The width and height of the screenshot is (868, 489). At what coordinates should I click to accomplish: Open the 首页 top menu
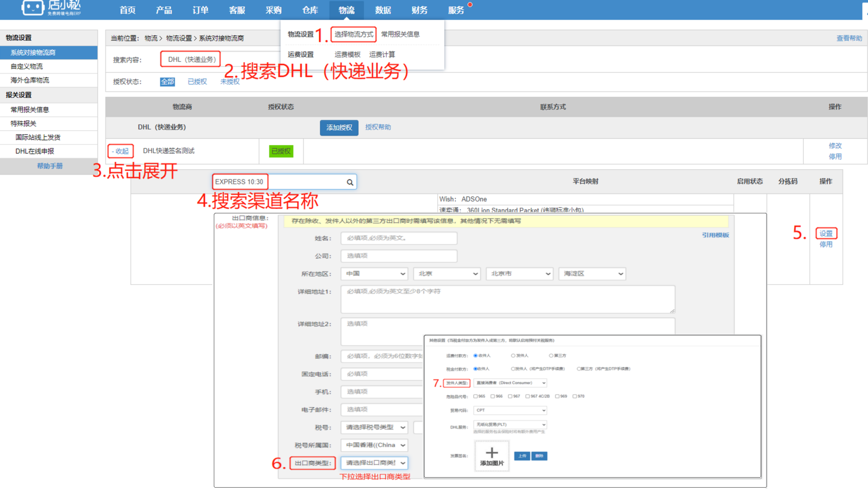click(x=127, y=10)
